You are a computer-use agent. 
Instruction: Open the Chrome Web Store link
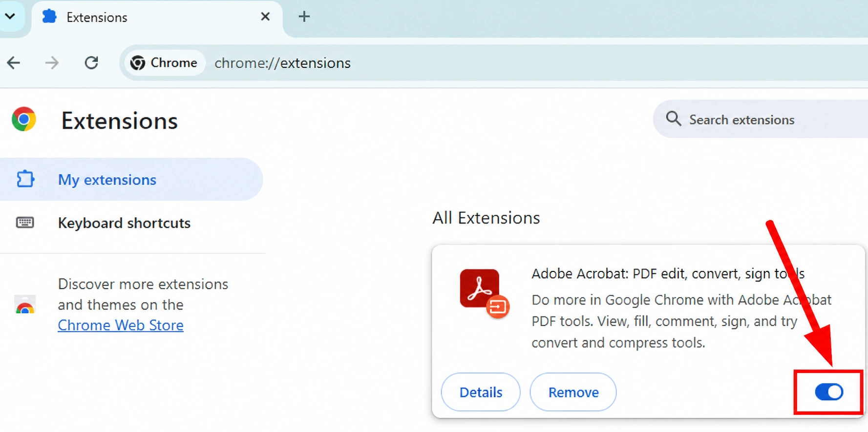click(x=121, y=325)
